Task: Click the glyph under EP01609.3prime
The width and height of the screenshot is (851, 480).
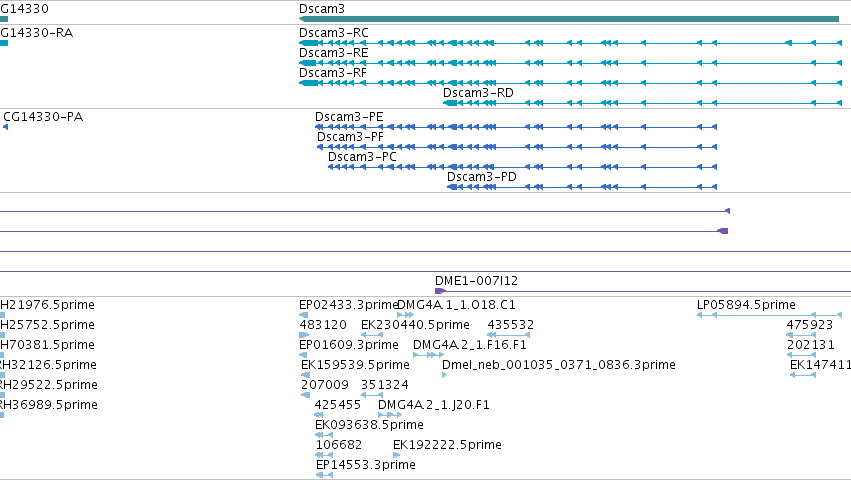Action: 303,355
